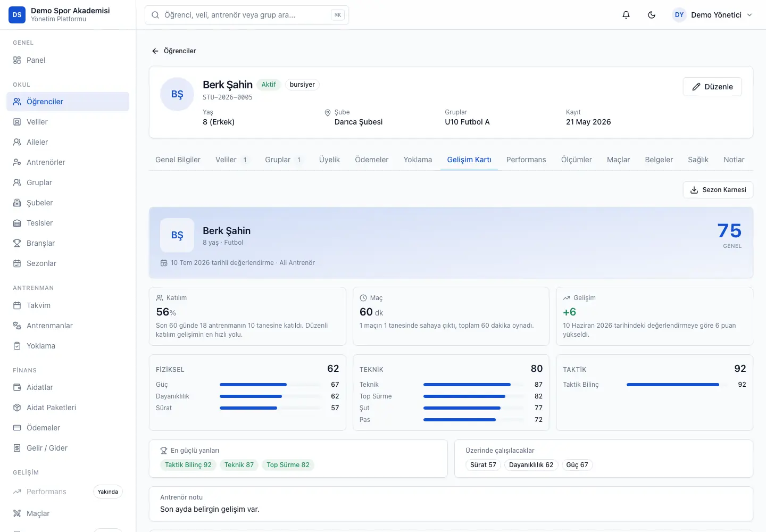This screenshot has height=532, width=766.
Task: Expand the Demo Yönetici user menu
Action: 713,15
